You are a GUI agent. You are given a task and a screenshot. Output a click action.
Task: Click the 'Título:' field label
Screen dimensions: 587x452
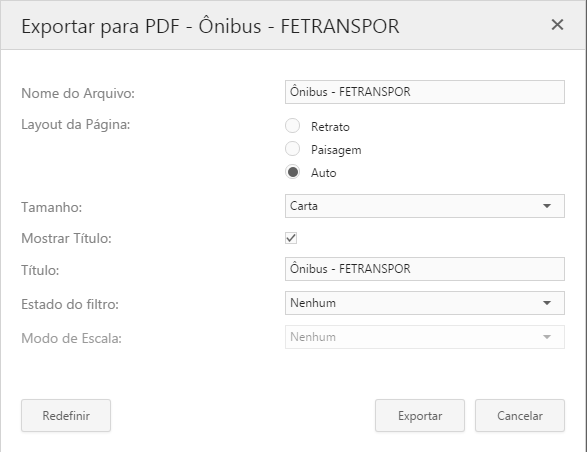point(40,270)
